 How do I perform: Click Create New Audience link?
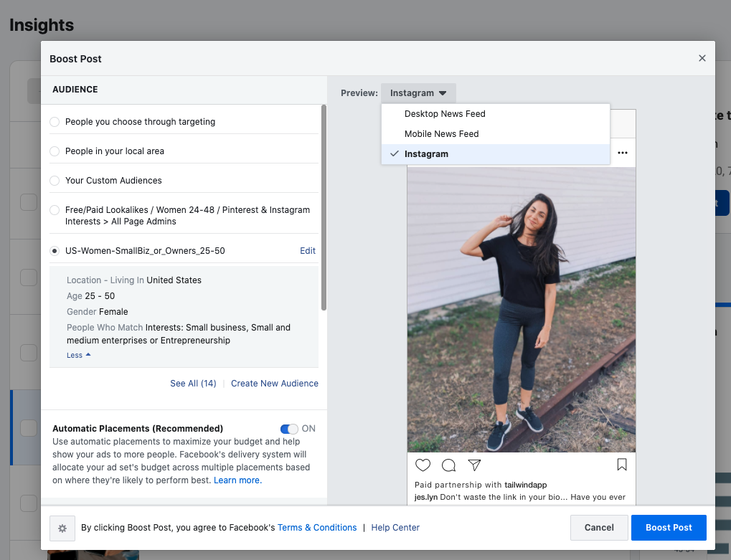click(x=275, y=384)
